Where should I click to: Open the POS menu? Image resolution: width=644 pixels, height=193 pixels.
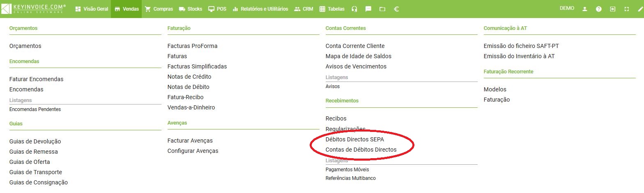217,9
